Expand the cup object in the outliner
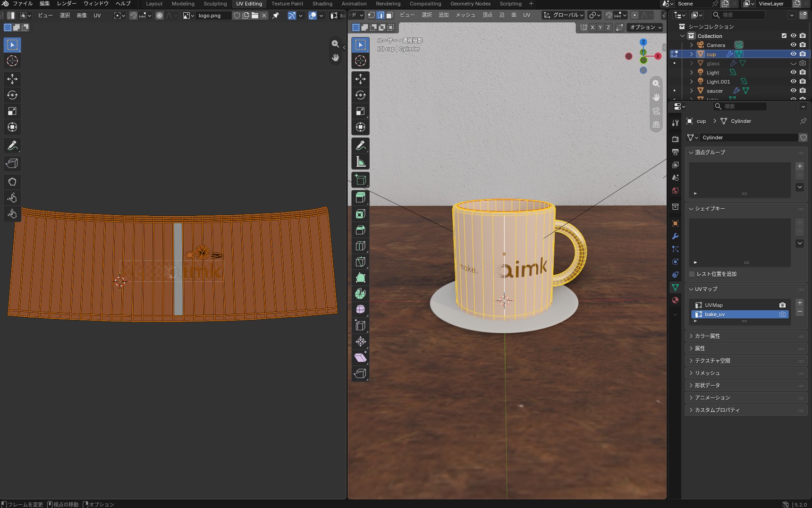Image resolution: width=812 pixels, height=508 pixels. point(692,54)
